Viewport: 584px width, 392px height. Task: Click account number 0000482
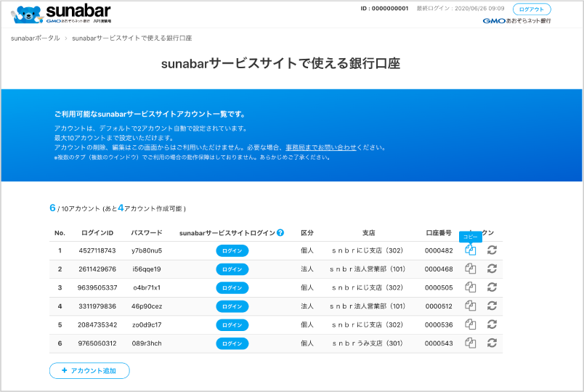439,250
